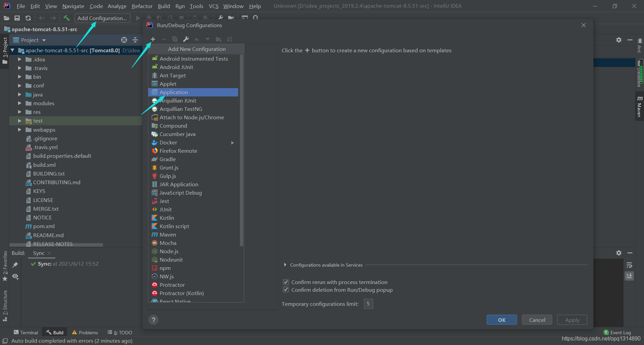Open the File menu

21,6
